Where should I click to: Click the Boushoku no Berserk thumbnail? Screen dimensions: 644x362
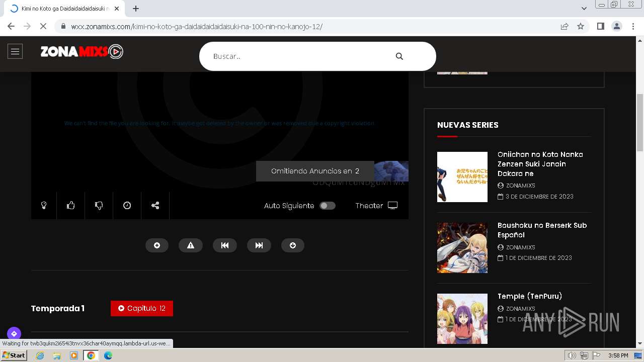462,248
